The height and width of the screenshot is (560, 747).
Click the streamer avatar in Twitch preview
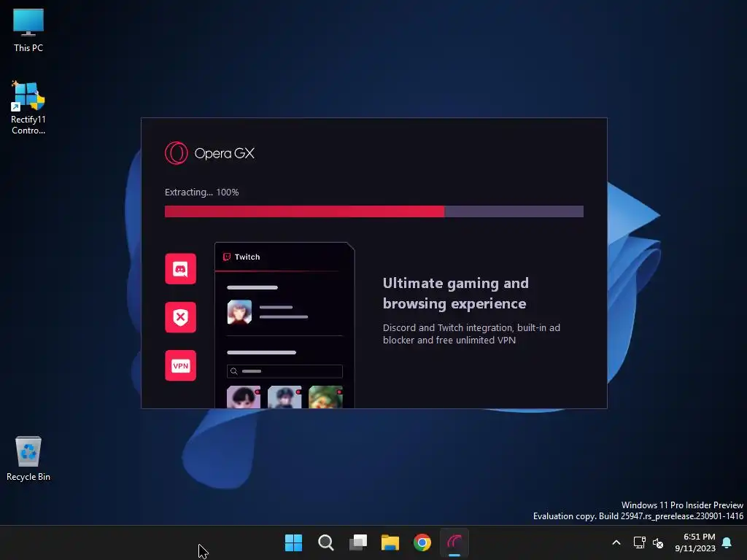pyautogui.click(x=239, y=312)
